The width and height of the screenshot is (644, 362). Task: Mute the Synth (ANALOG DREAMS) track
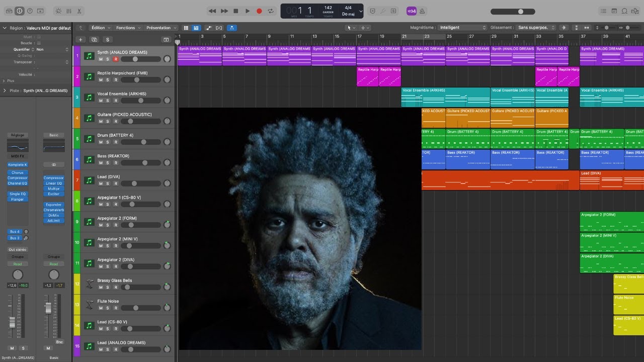(x=101, y=59)
